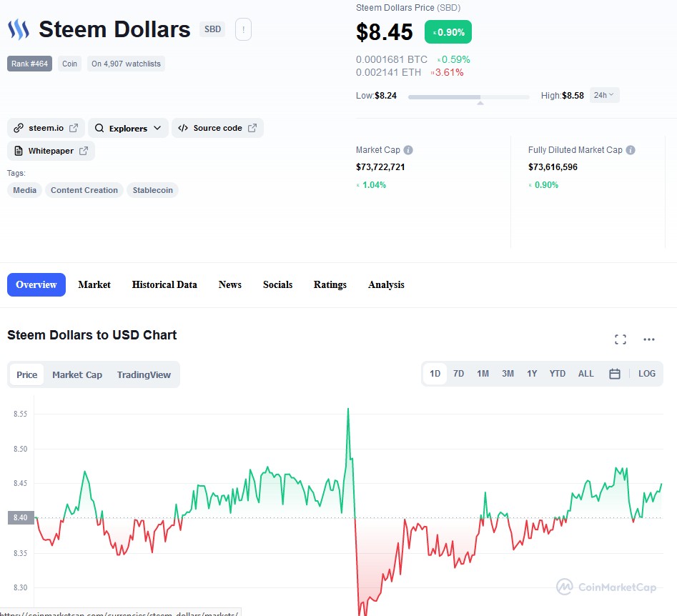The width and height of the screenshot is (677, 616).
Task: Click the chart's highest price spike
Action: pyautogui.click(x=348, y=410)
